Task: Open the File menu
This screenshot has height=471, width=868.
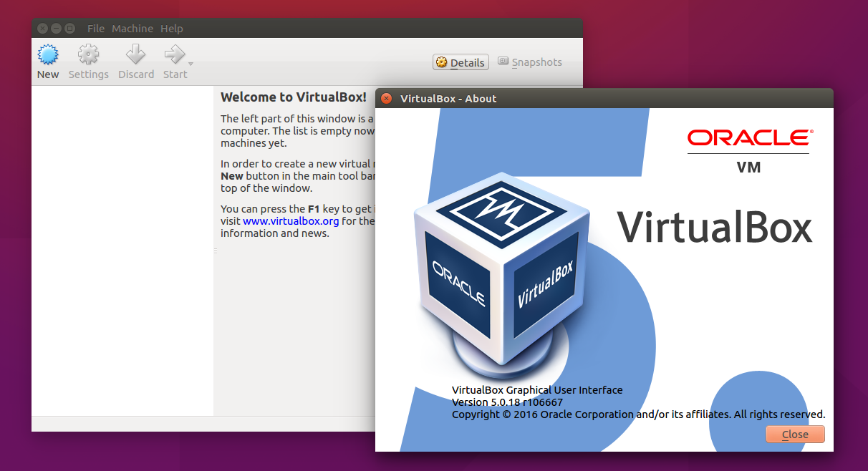Action: (x=96, y=29)
